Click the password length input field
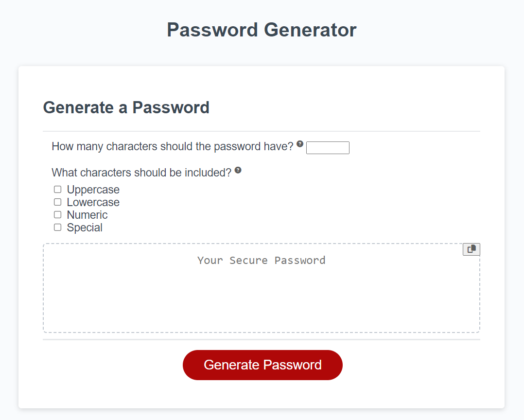This screenshot has width=524, height=420. coord(328,147)
